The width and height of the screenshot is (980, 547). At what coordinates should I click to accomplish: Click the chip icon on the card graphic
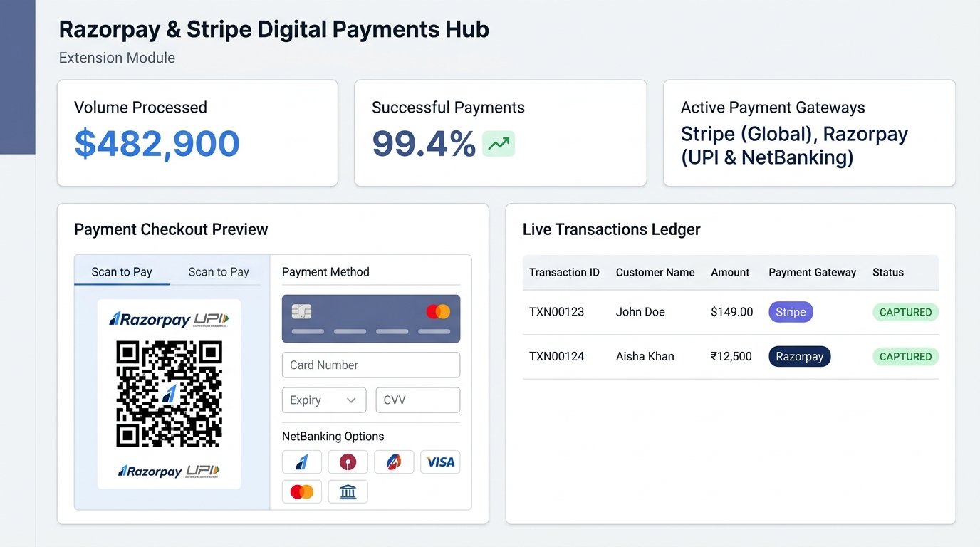click(302, 311)
